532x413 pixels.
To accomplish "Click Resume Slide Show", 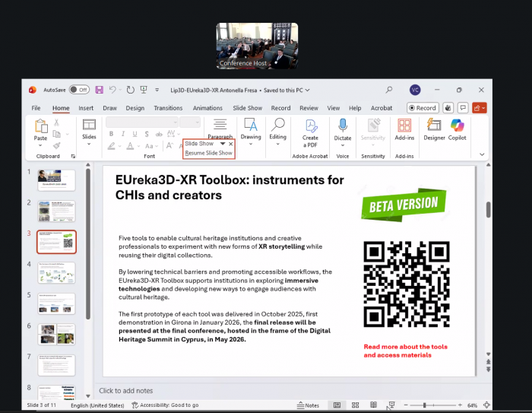I will [209, 153].
